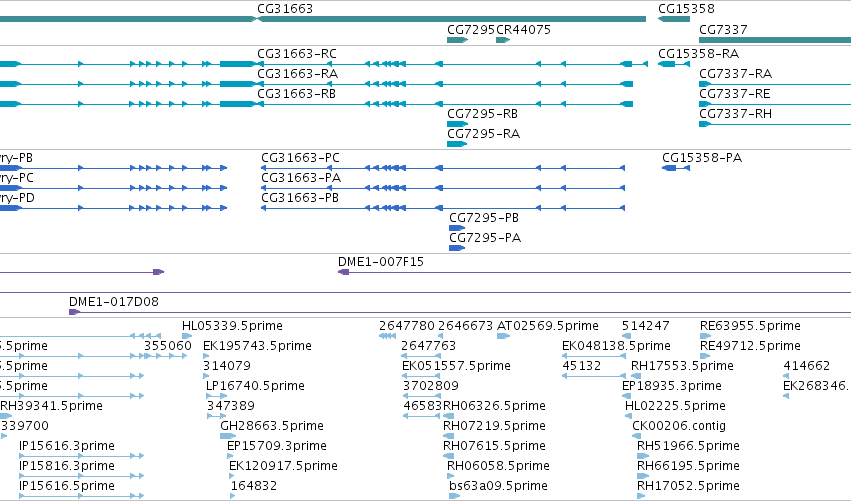Select EST IP15816.3prime
Image resolution: width=851 pixels, height=501 pixels.
click(x=67, y=467)
